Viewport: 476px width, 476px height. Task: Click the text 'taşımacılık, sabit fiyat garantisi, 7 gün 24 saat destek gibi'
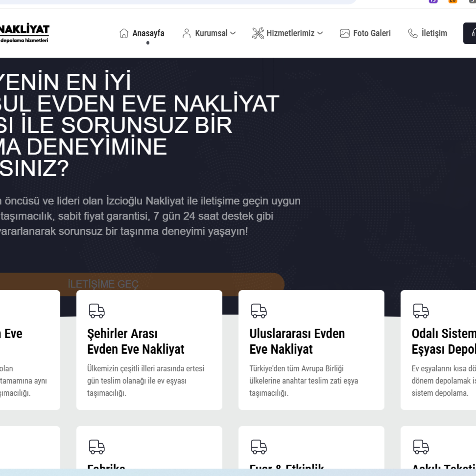point(136,216)
